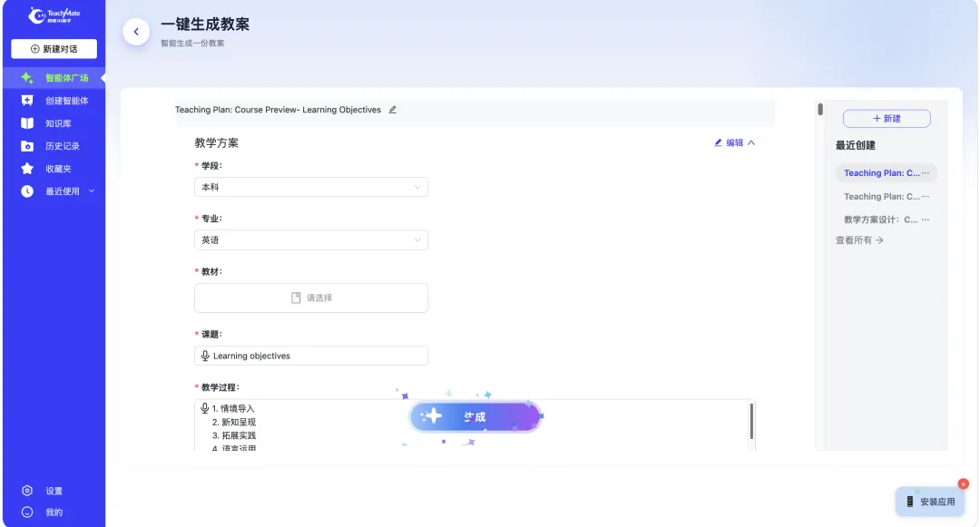The width and height of the screenshot is (980, 527).
Task: Click the 课题 field with Learning objectives
Action: pyautogui.click(x=311, y=356)
